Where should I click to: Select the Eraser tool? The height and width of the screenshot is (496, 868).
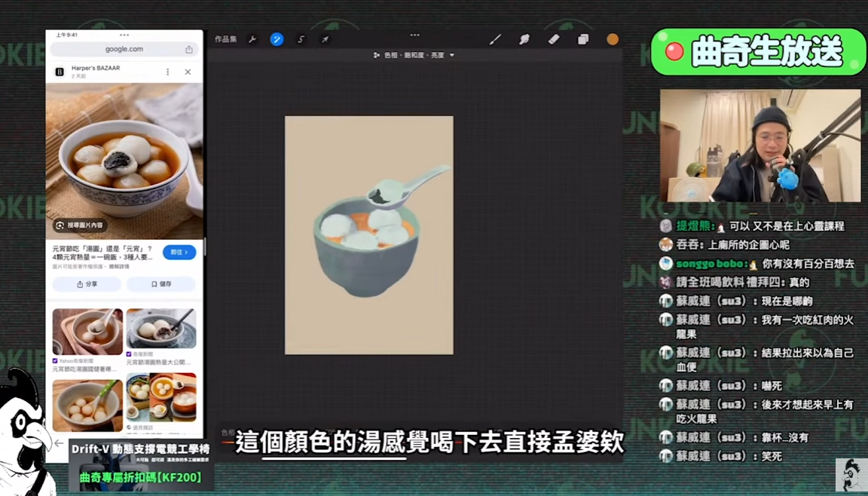click(553, 39)
